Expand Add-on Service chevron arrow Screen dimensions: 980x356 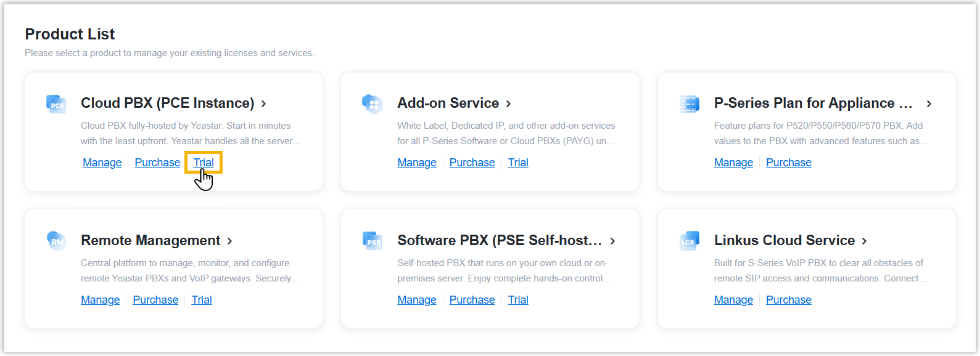(509, 103)
